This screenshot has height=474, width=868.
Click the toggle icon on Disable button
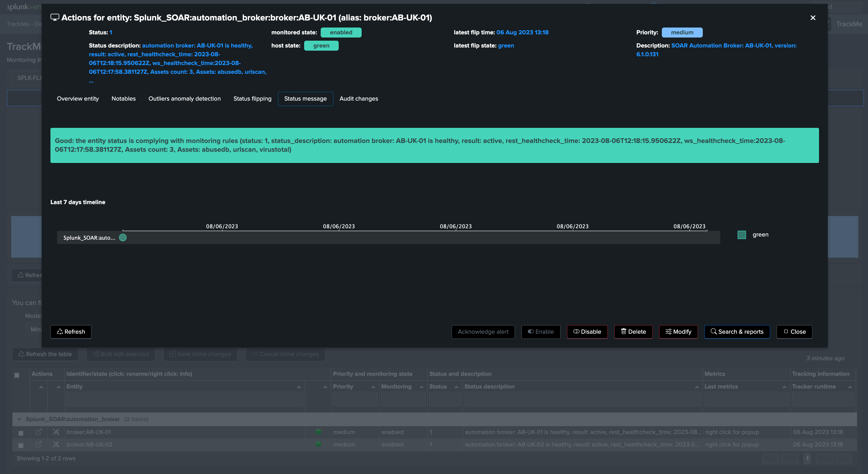tap(576, 332)
